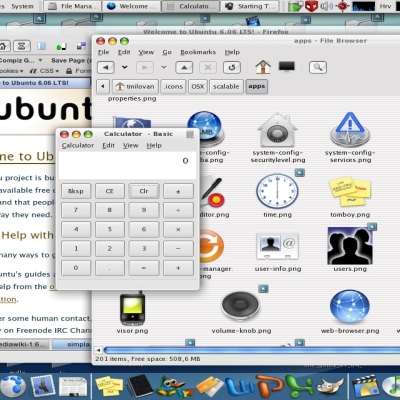Launch the stamp mail icon in dock
The height and width of the screenshot is (400, 400).
[43, 387]
